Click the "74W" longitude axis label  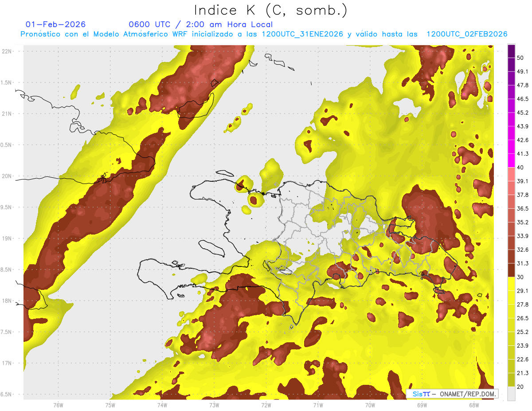pos(162,405)
